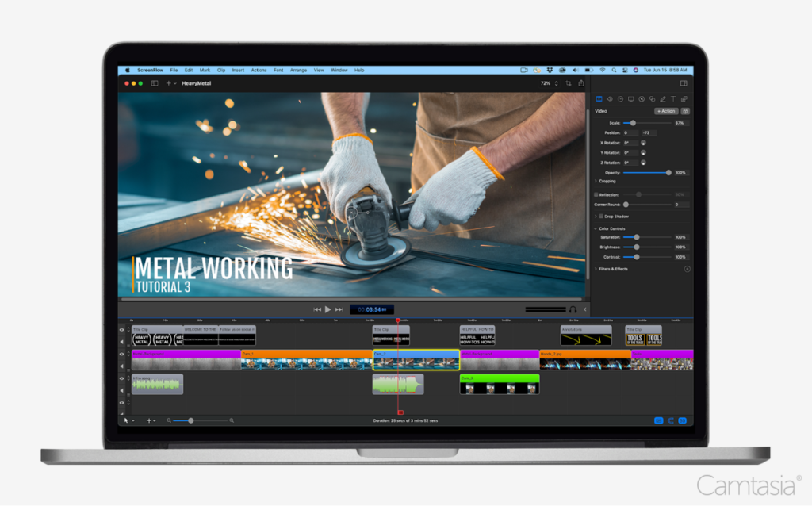Enable the Reflection checkbox
The width and height of the screenshot is (812, 506).
596,194
